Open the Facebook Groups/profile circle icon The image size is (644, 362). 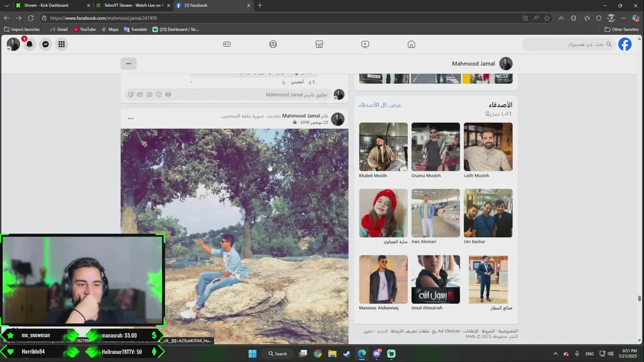[273, 44]
